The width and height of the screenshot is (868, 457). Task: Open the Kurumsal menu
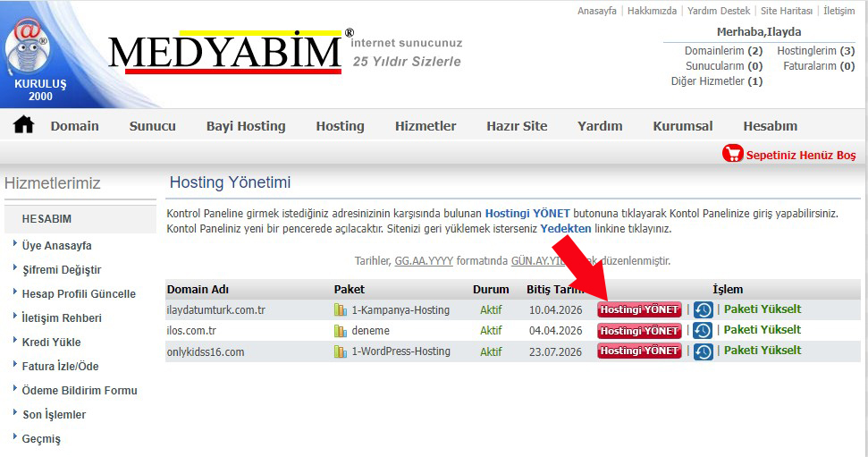pos(683,126)
